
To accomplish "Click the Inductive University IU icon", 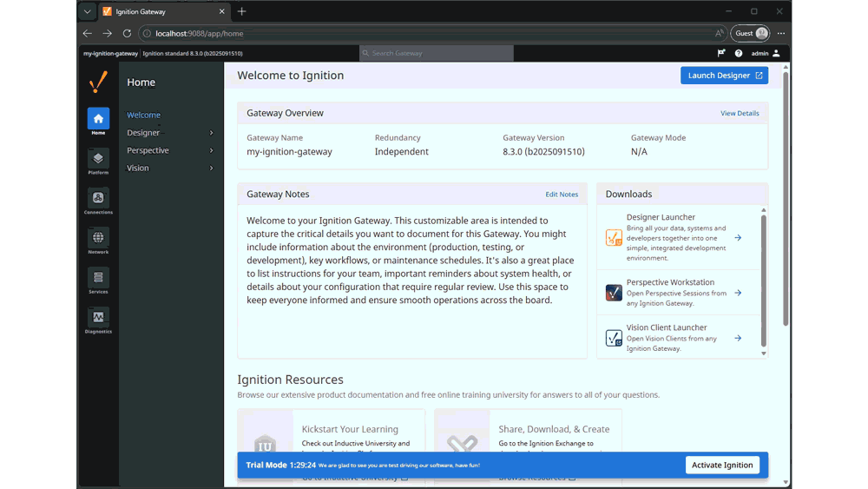I will point(265,445).
